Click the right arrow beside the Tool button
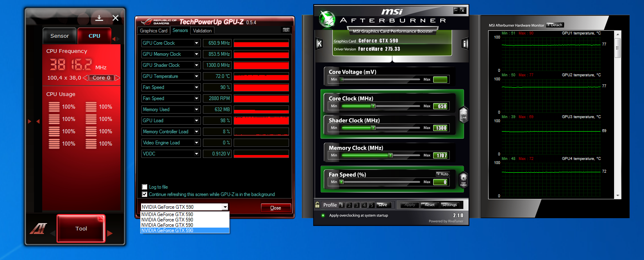Screen dimensions: 644x260 pyautogui.click(x=109, y=233)
